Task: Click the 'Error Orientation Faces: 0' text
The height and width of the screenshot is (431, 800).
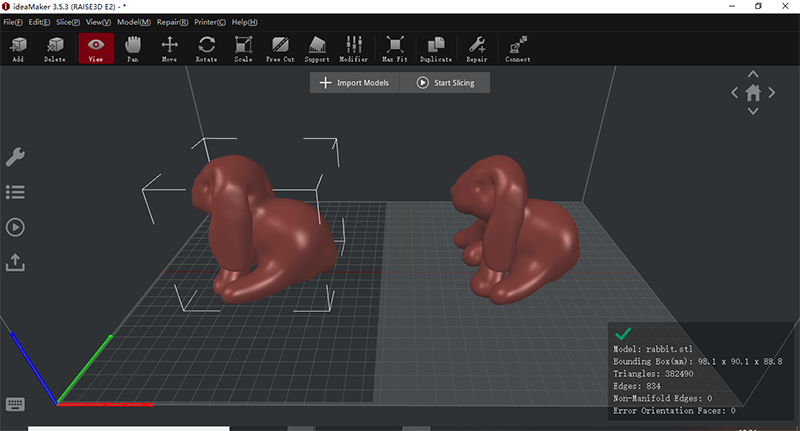Action: (x=674, y=411)
